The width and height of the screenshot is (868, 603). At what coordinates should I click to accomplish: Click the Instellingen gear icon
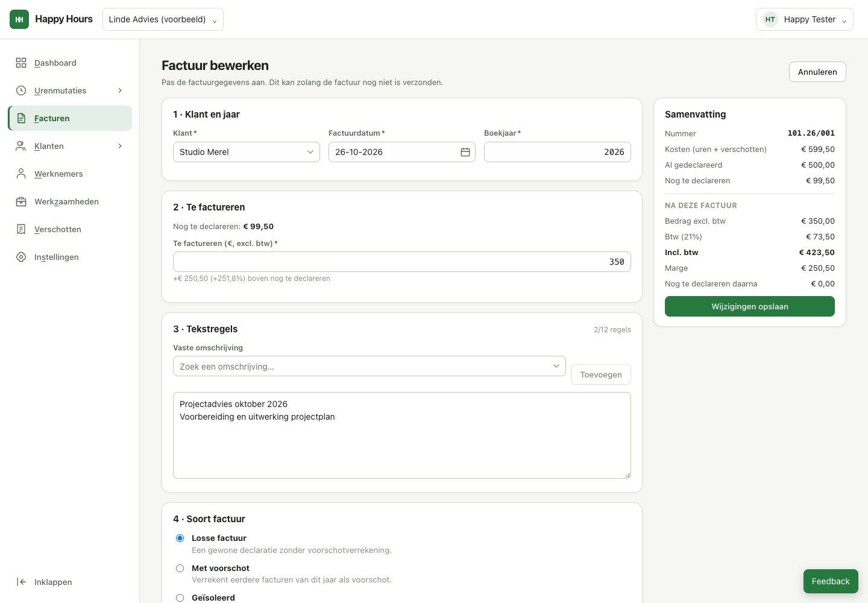[21, 257]
